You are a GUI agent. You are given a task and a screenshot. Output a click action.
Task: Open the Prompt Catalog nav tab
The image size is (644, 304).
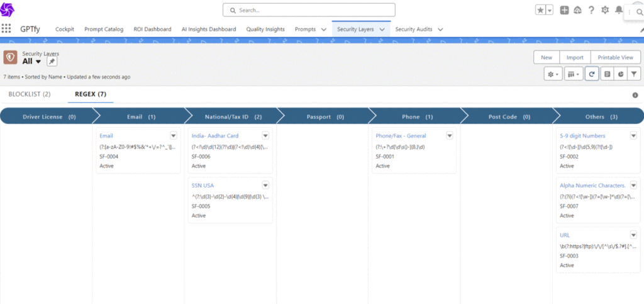(x=104, y=29)
